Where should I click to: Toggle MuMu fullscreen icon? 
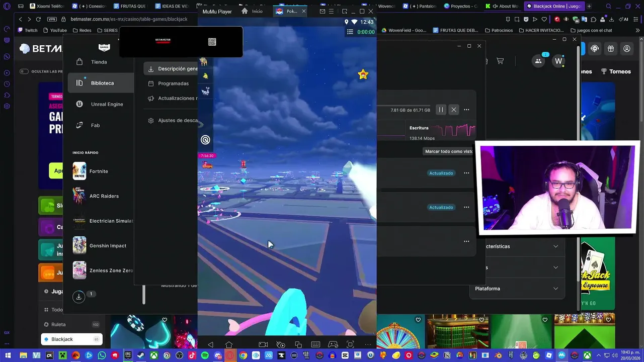coord(351,344)
